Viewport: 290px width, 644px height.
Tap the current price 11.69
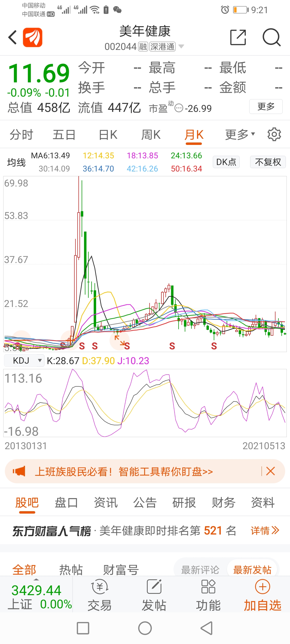point(39,73)
